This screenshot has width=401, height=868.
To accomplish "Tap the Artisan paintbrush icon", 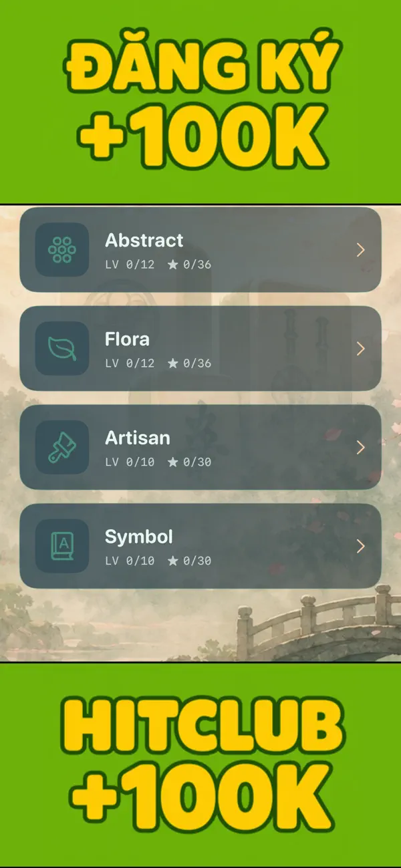I will point(62,447).
